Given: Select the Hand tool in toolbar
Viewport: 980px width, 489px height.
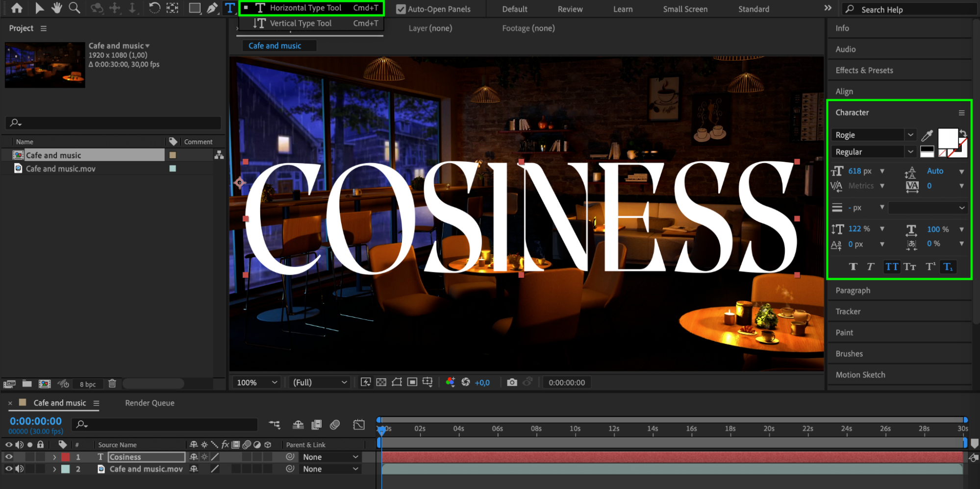Looking at the screenshot, I should (x=57, y=8).
